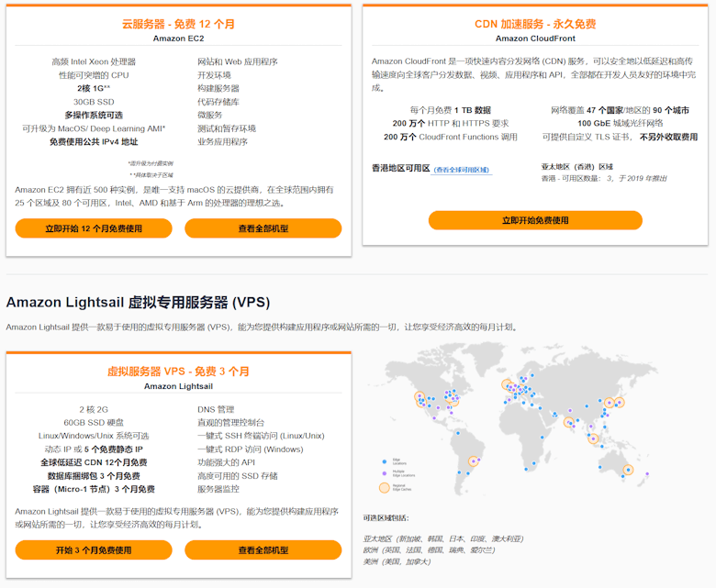Image resolution: width=716 pixels, height=588 pixels.
Task: Click Linux/Windows/Unix 系统可选 text
Action: coord(94,436)
